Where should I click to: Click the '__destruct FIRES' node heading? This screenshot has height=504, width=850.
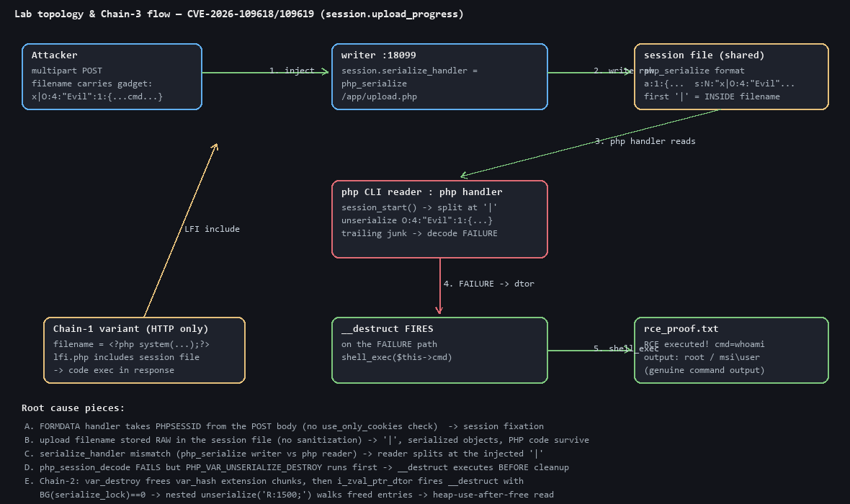click(x=387, y=329)
